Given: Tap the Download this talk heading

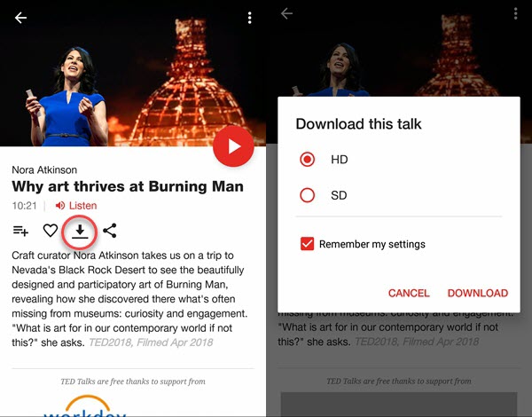Looking at the screenshot, I should click(x=358, y=124).
